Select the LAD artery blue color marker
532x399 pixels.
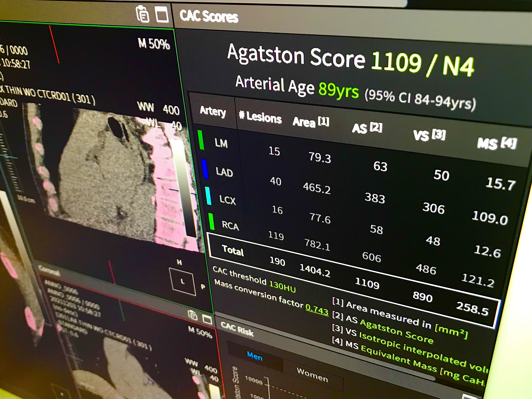click(205, 169)
